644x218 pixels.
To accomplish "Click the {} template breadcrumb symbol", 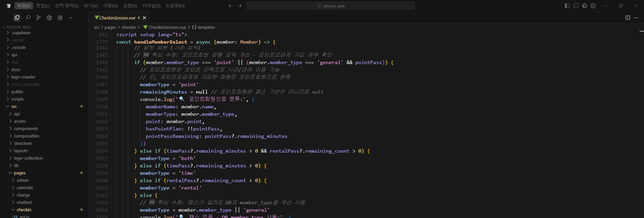I will click(203, 27).
